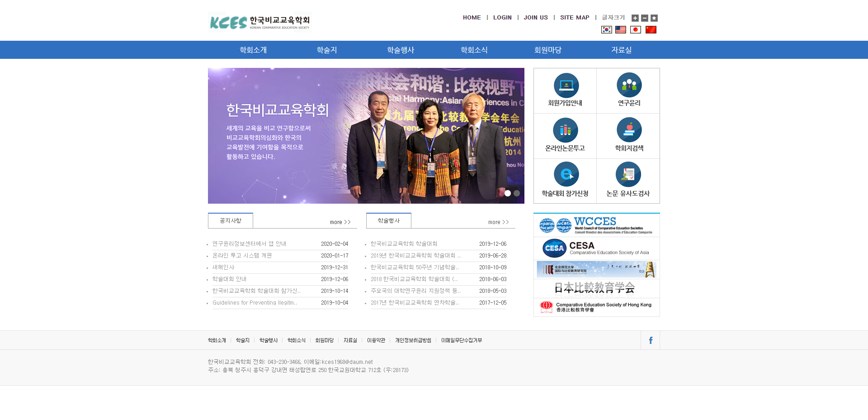Open event 한국비교교육학회 50주년 기념학술..

pyautogui.click(x=415, y=267)
